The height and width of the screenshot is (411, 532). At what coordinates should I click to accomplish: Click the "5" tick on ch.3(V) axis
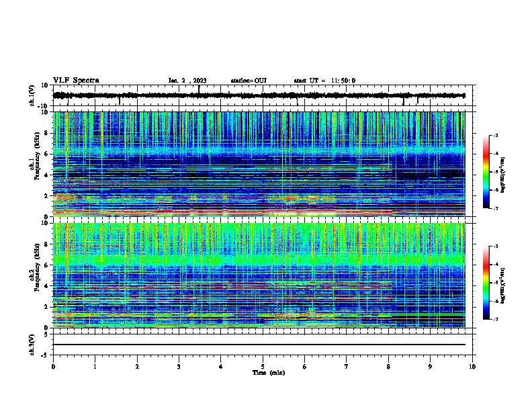click(46, 334)
